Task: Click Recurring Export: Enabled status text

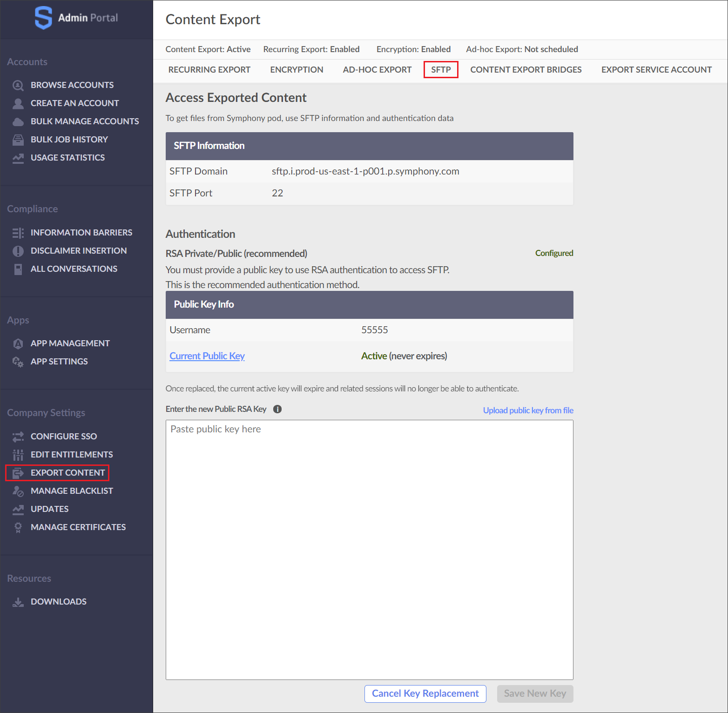Action: (311, 49)
